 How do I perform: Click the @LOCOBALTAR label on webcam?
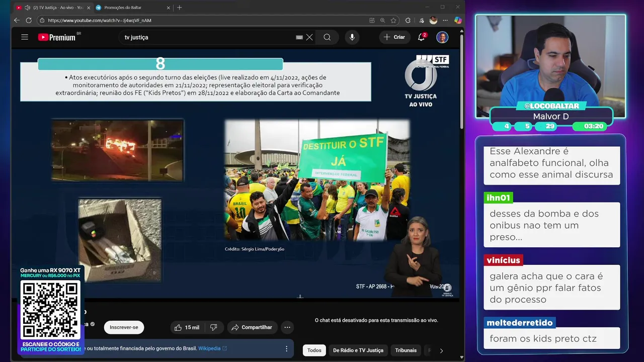tap(551, 106)
